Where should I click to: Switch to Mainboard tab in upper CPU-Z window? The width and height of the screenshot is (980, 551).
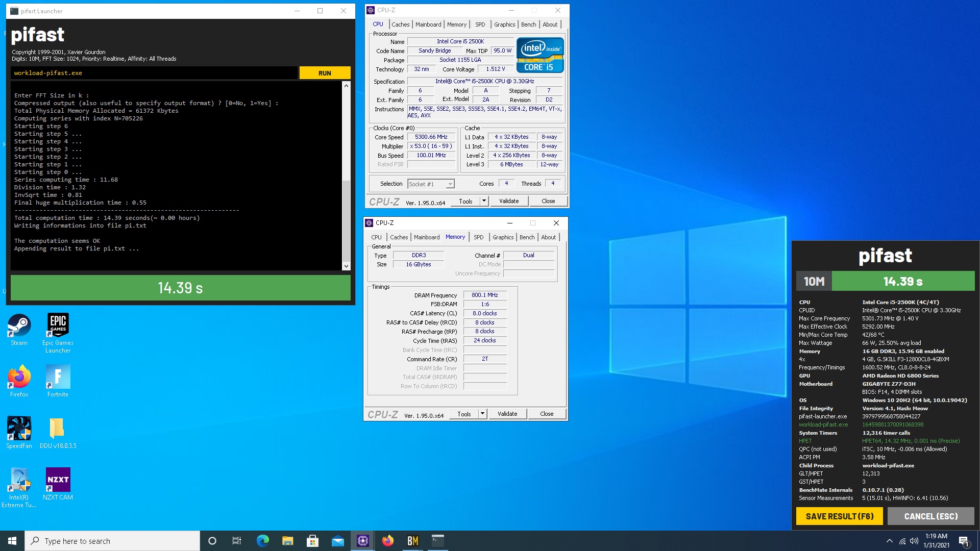[x=428, y=24]
